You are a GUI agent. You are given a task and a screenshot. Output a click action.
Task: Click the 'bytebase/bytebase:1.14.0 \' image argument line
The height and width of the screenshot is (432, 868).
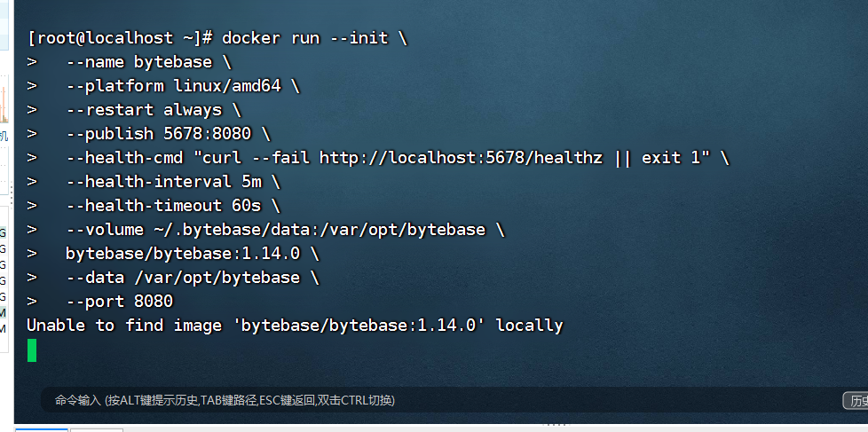pos(173,253)
